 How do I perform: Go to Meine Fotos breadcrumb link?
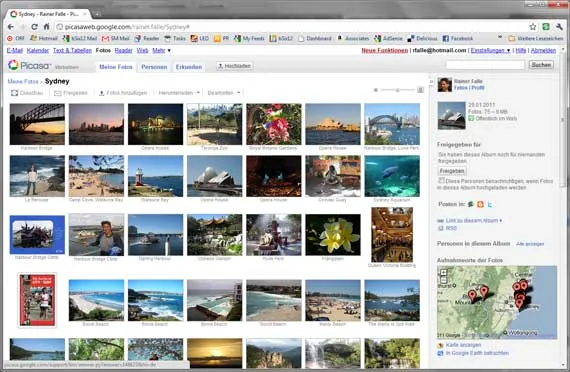click(23, 81)
